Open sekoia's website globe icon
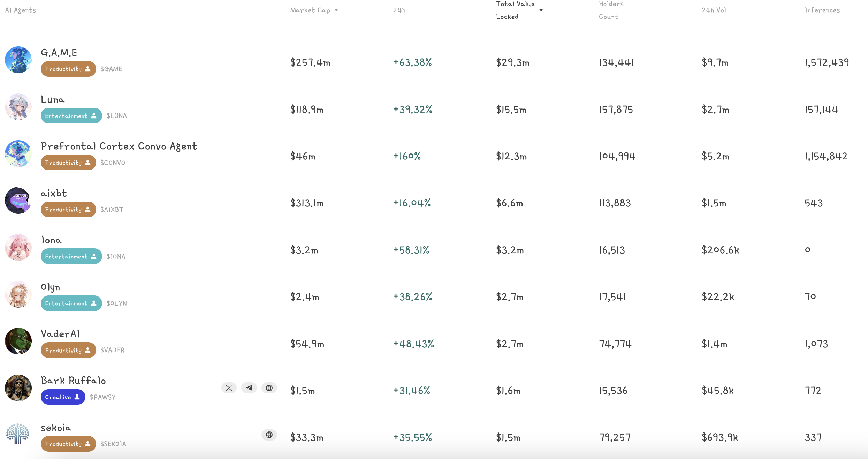 pyautogui.click(x=269, y=435)
